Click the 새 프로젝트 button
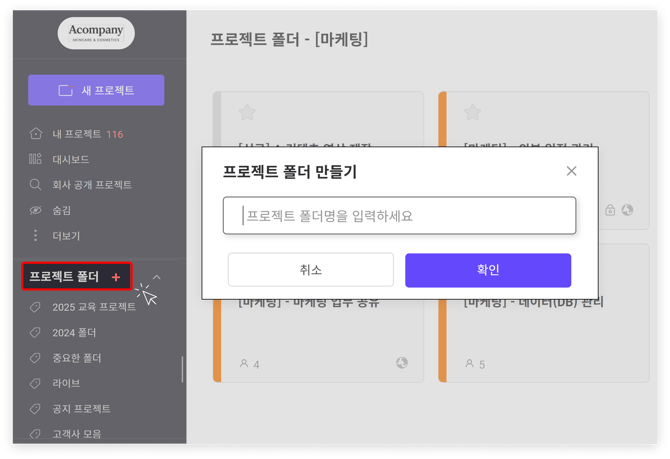The image size is (670, 459). [96, 90]
